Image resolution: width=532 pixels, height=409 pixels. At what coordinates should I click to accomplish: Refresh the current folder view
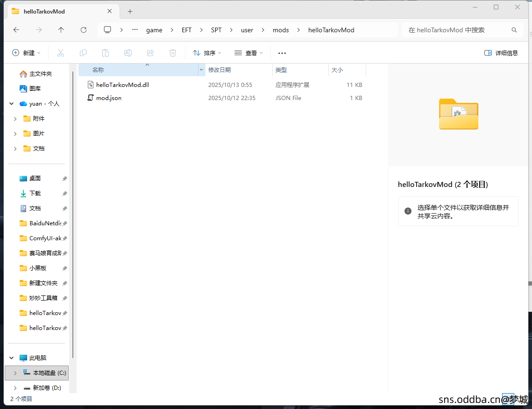[84, 30]
